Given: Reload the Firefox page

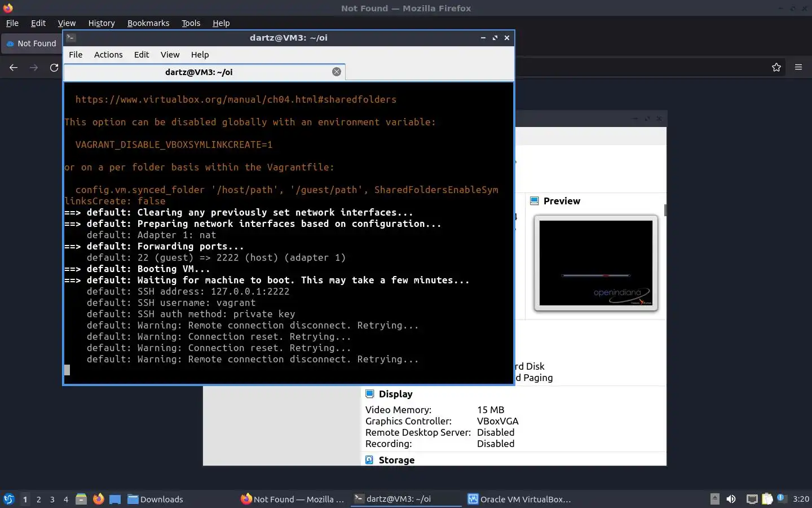Looking at the screenshot, I should tap(54, 67).
